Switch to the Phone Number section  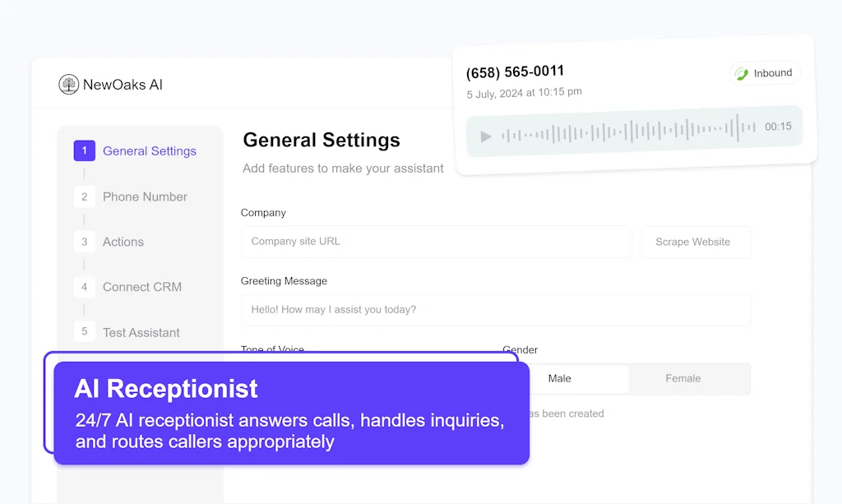(x=144, y=197)
